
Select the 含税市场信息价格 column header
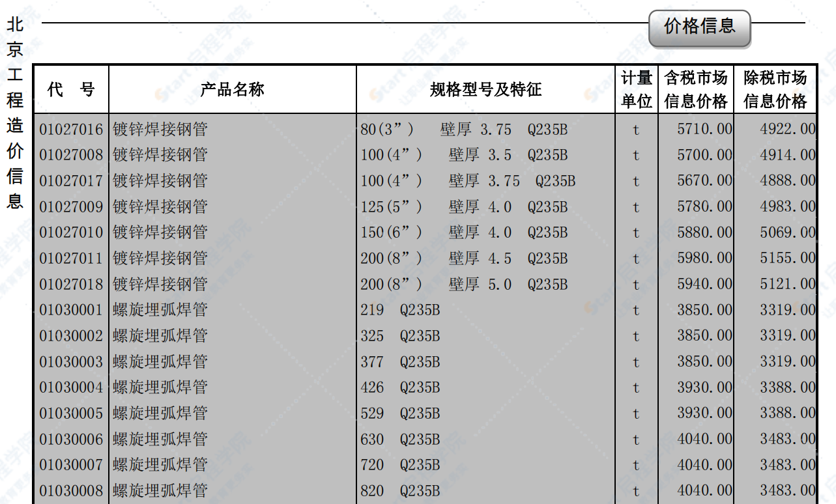(696, 90)
